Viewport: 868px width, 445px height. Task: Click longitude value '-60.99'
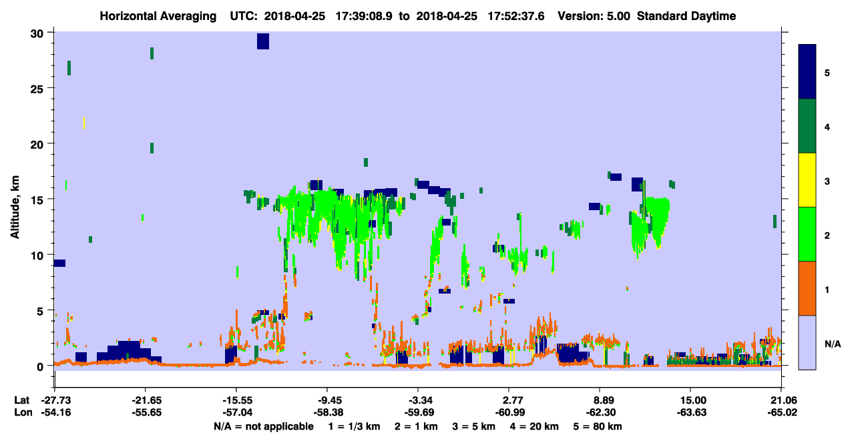click(509, 412)
